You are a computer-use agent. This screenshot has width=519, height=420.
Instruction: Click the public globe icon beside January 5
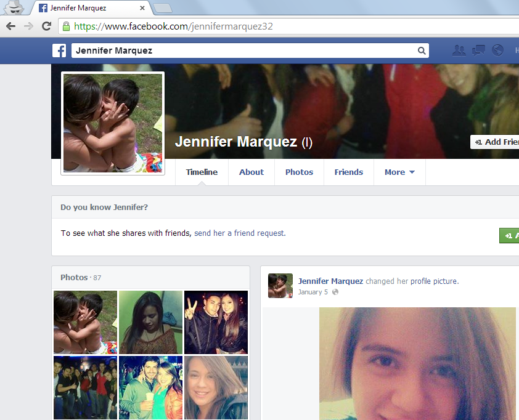(x=335, y=292)
